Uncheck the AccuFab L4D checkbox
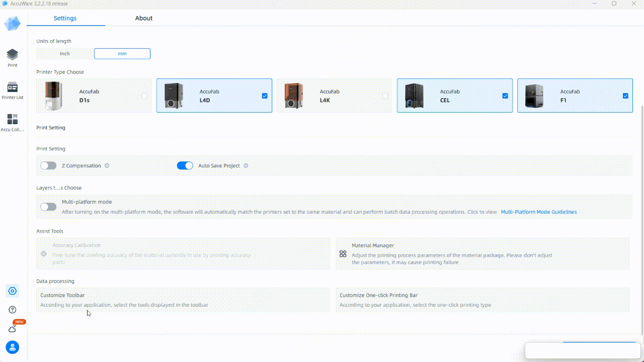The height and width of the screenshot is (362, 644). coord(265,96)
